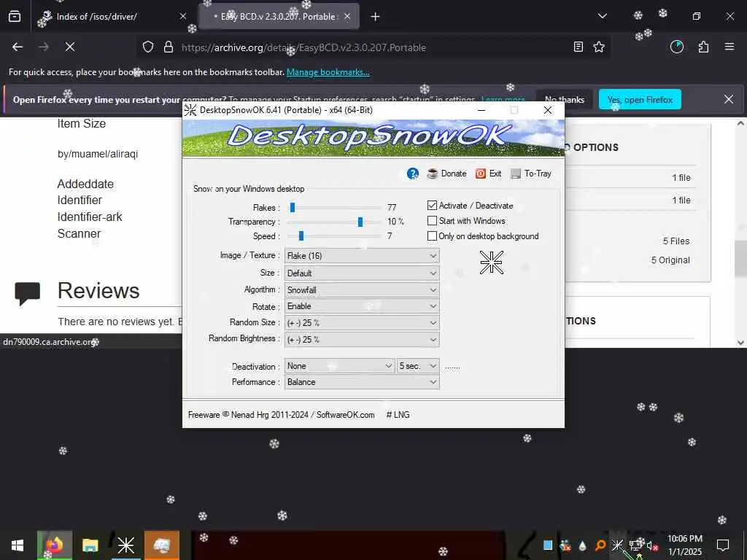Enable Start with Windows

coord(432,220)
